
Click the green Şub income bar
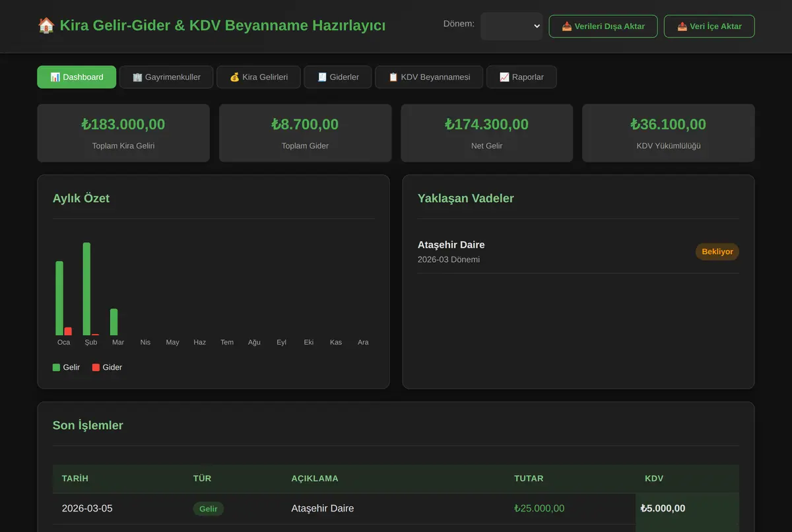(86, 289)
